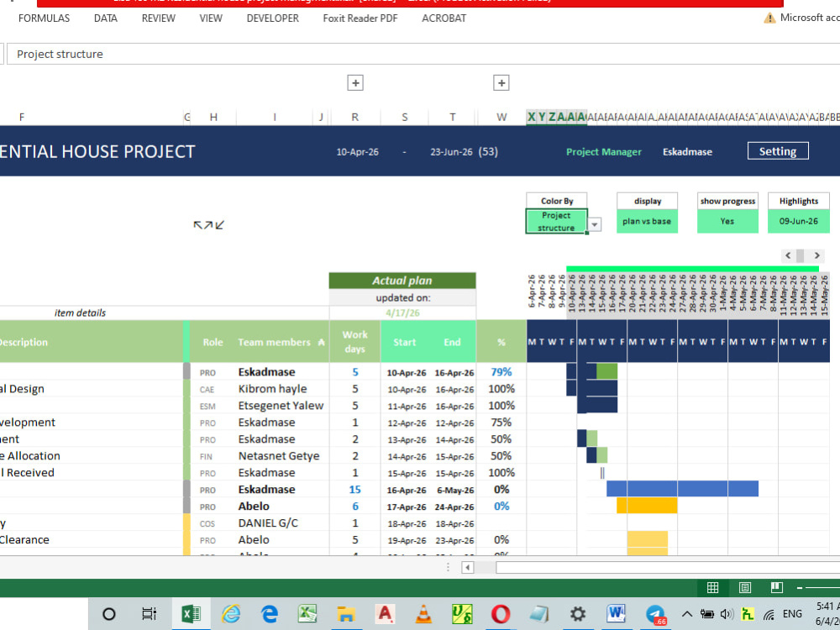Open the battery status tray icon

pos(707,614)
